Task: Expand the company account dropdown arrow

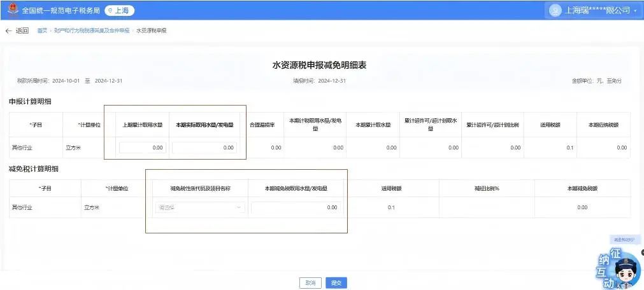Action: [x=635, y=11]
